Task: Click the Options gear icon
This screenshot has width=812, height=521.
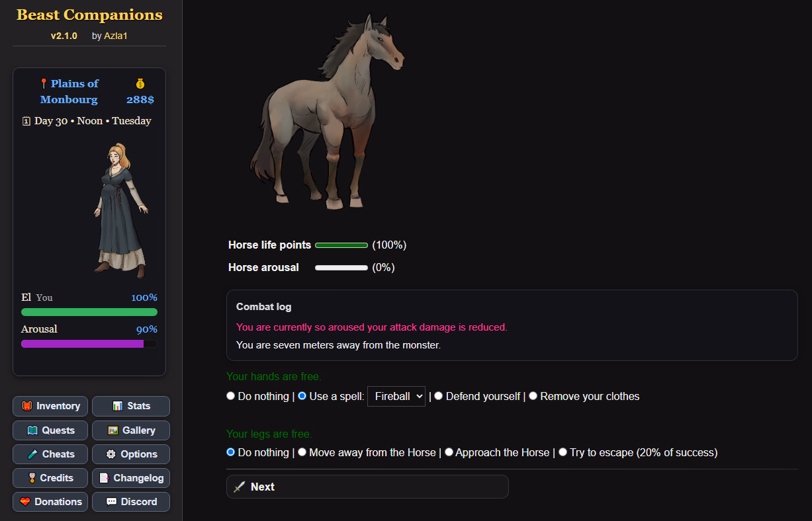Action: 111,454
